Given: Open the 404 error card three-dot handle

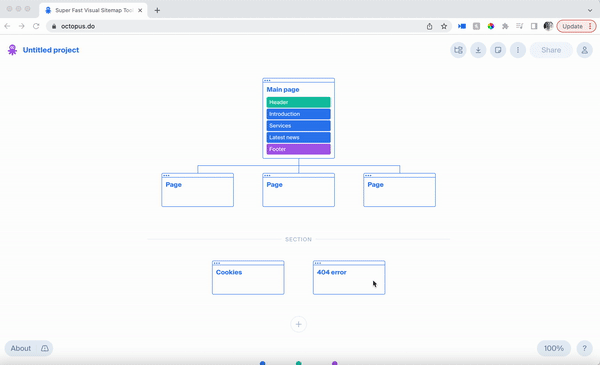Looking at the screenshot, I should point(318,263).
